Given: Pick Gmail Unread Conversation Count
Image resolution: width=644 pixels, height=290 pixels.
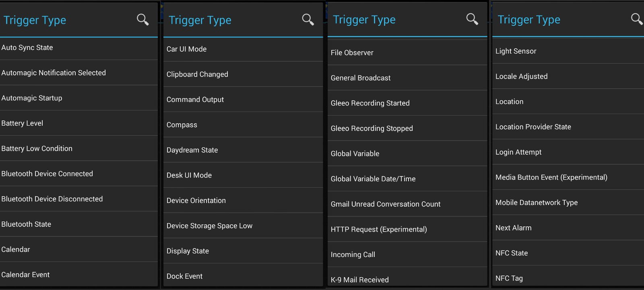Looking at the screenshot, I should click(x=407, y=204).
